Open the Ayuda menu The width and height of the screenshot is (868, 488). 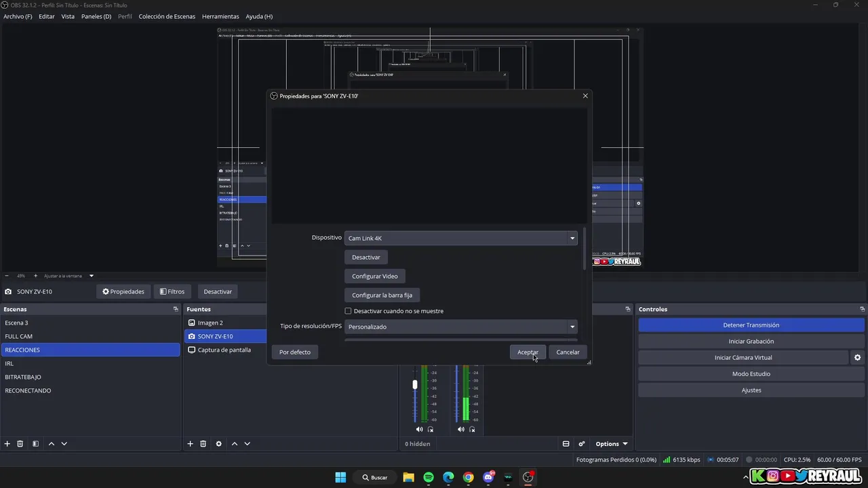click(259, 16)
